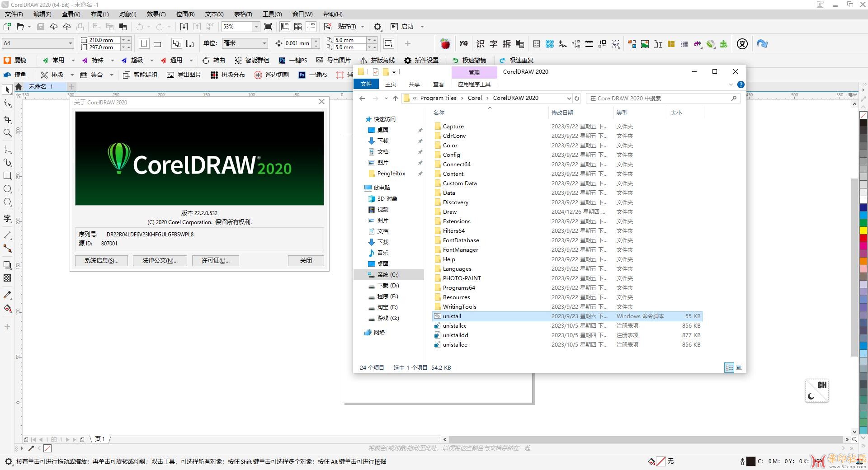868x470 pixels.
Task: Select the Shape tool in the toolbox
Action: point(7,104)
